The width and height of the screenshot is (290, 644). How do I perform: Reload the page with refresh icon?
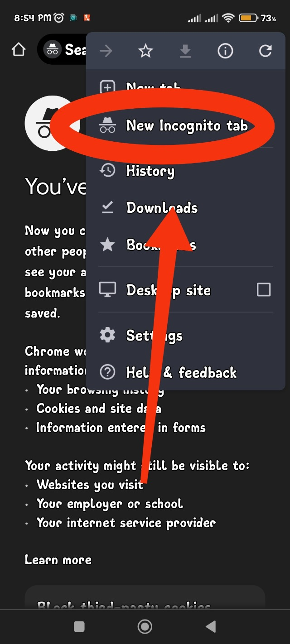[x=265, y=51]
